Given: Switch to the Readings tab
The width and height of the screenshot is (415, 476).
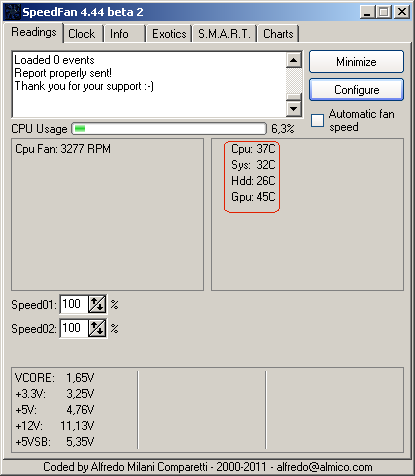Looking at the screenshot, I should (34, 32).
